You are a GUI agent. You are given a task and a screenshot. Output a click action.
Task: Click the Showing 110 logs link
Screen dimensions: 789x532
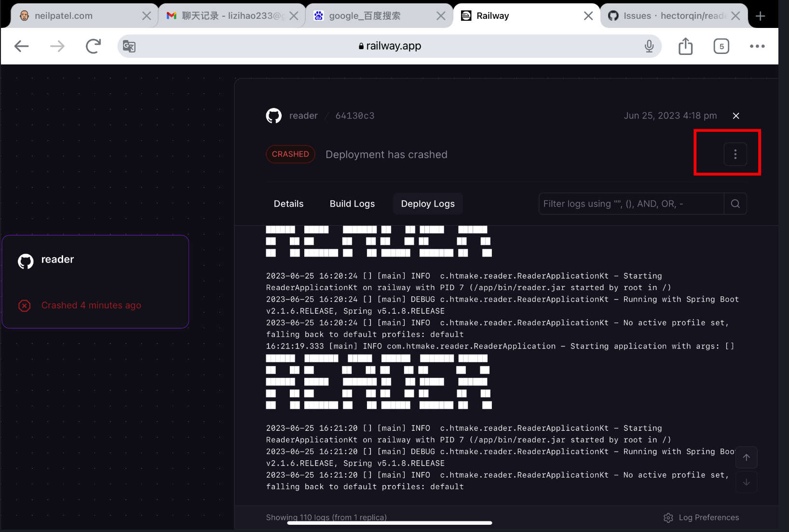click(x=326, y=517)
